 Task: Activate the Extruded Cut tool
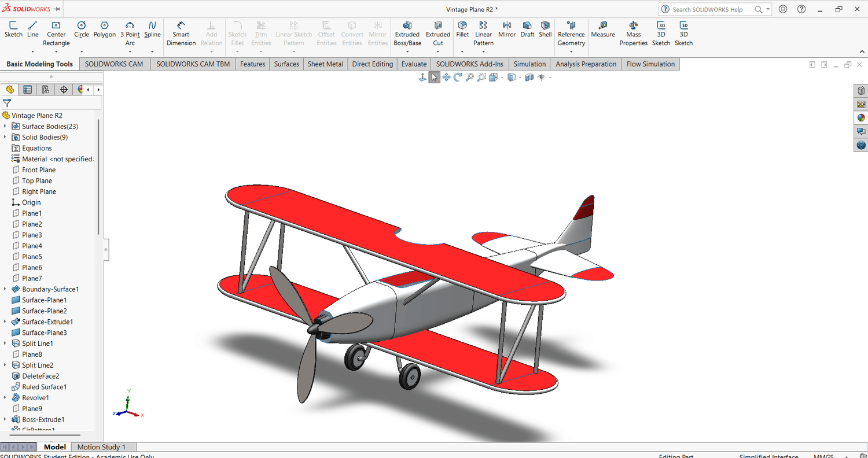[438, 34]
